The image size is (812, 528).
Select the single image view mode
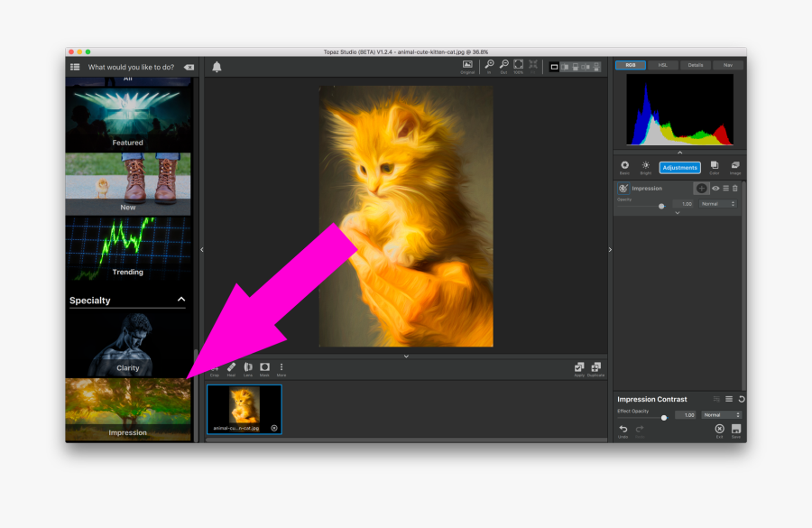pyautogui.click(x=554, y=67)
